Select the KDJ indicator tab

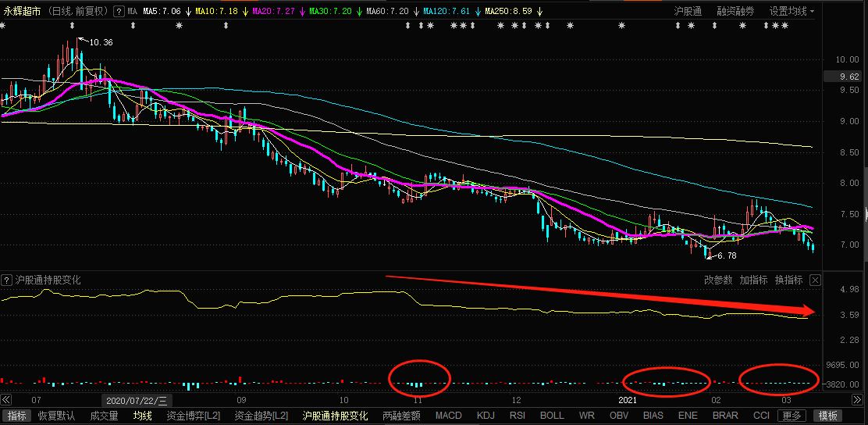pyautogui.click(x=486, y=416)
